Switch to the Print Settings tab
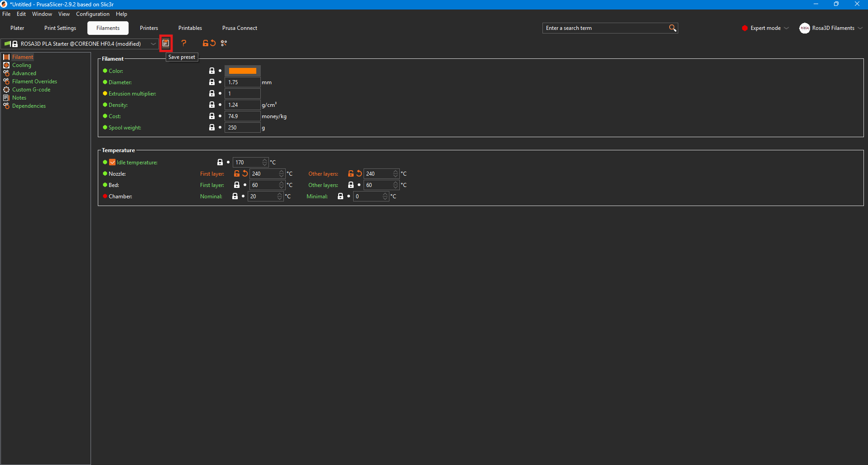868x465 pixels. click(60, 28)
